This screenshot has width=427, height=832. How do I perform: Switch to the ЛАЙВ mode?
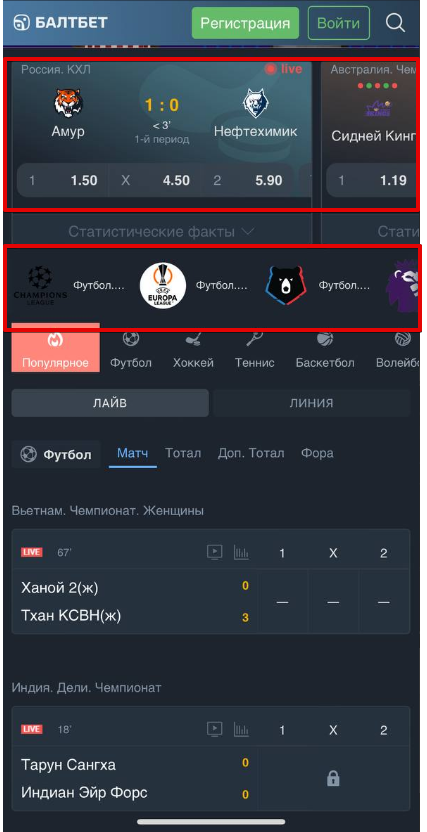(x=110, y=403)
